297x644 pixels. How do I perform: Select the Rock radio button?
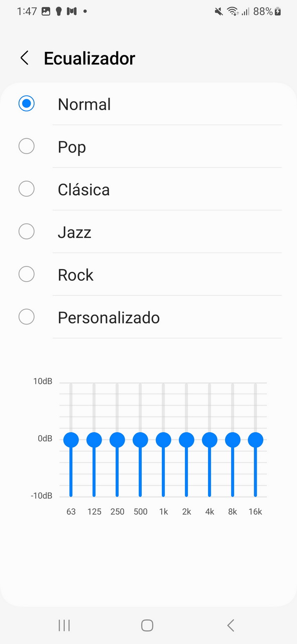26,274
